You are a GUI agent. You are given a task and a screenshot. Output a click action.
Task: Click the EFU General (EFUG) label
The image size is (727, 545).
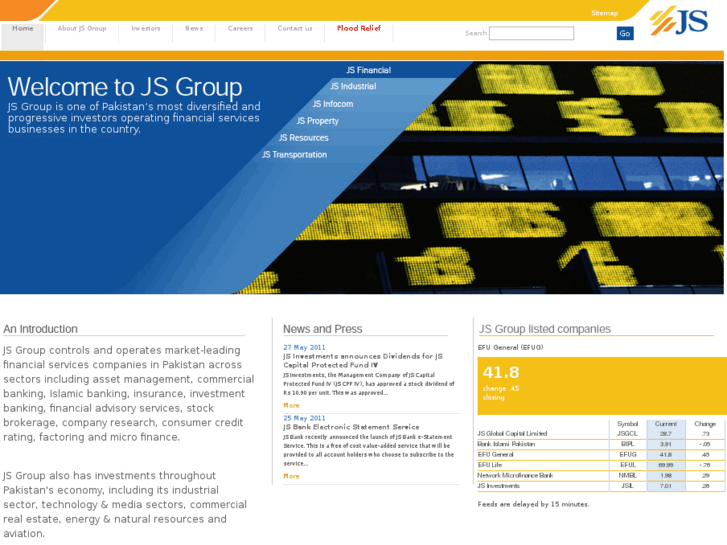coord(510,347)
